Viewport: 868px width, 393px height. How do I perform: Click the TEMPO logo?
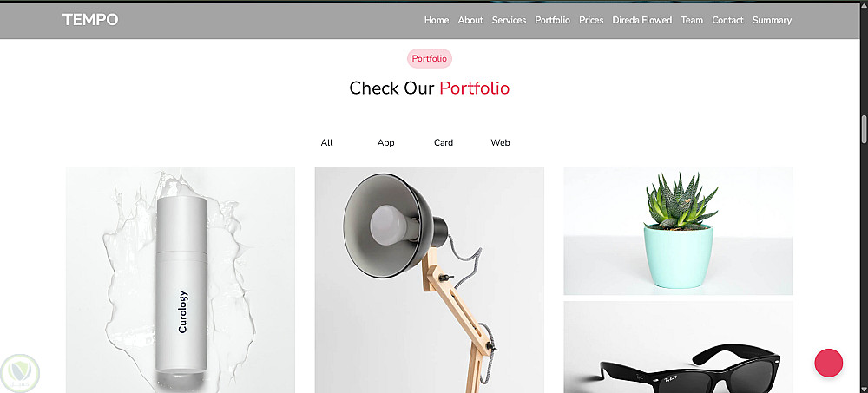tap(90, 20)
